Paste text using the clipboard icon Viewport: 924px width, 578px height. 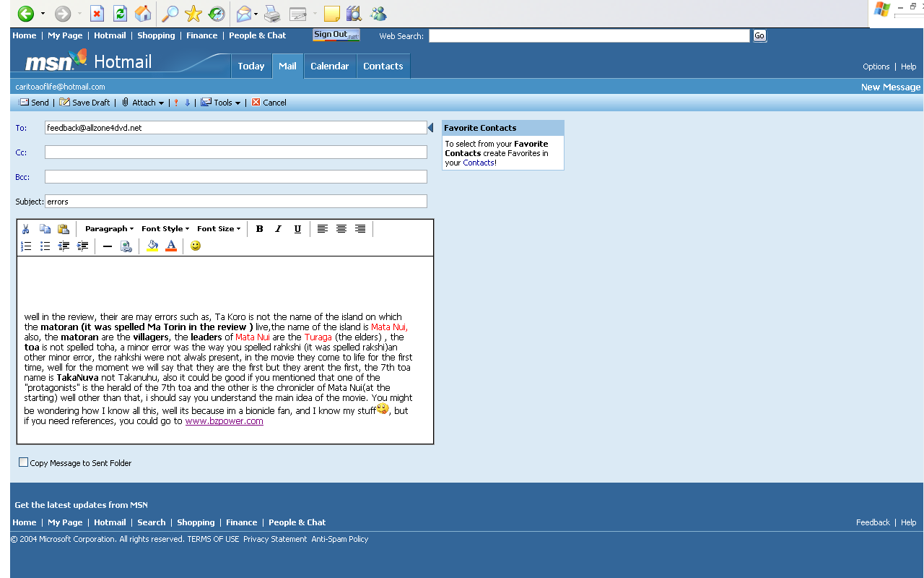tap(64, 229)
